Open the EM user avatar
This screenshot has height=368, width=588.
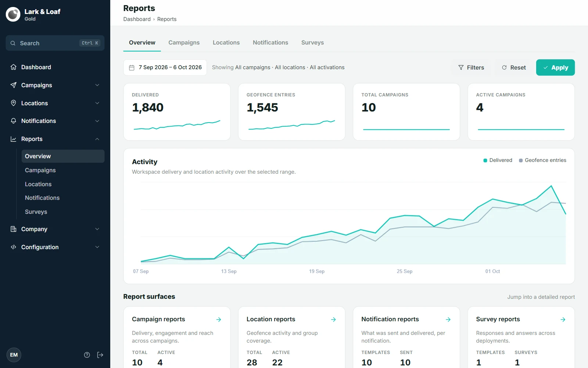(x=14, y=355)
